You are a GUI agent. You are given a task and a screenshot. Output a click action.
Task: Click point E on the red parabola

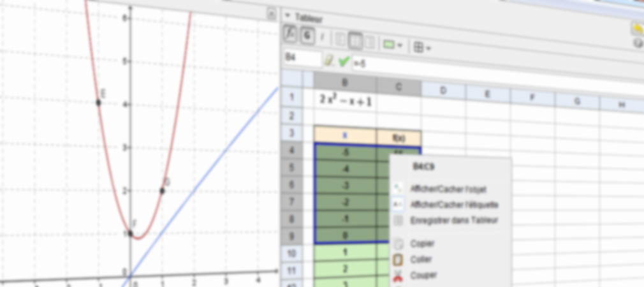point(99,103)
